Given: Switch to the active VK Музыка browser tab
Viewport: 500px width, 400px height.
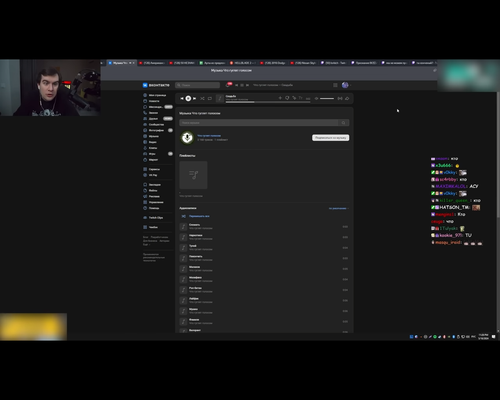Looking at the screenshot, I should pyautogui.click(x=121, y=63).
